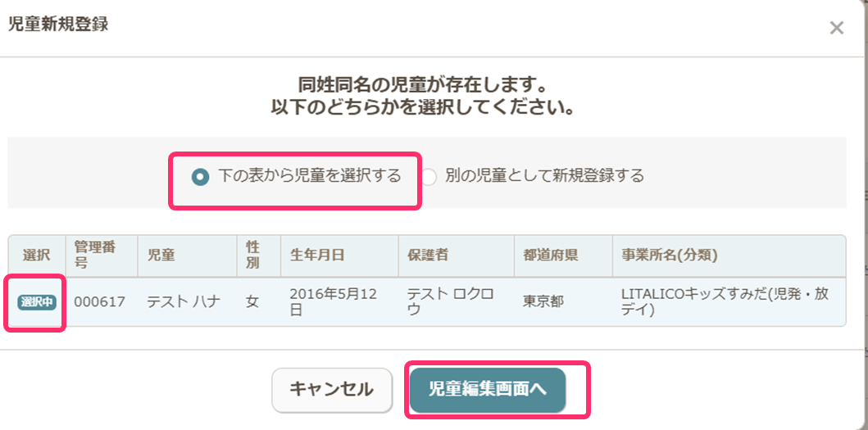Image resolution: width=868 pixels, height=430 pixels.
Task: Close the 児童新規登録 dialog with X
Action: click(x=836, y=28)
